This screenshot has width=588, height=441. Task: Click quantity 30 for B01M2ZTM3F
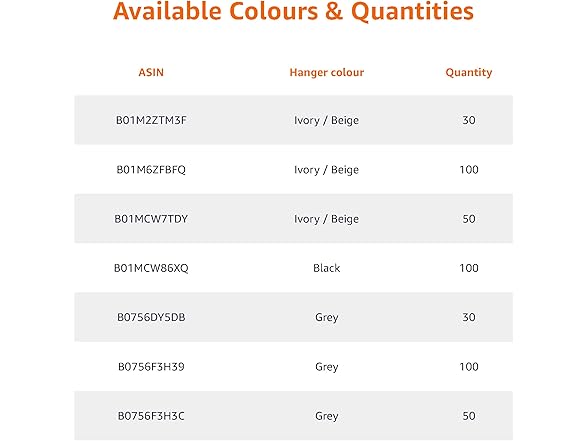(469, 120)
